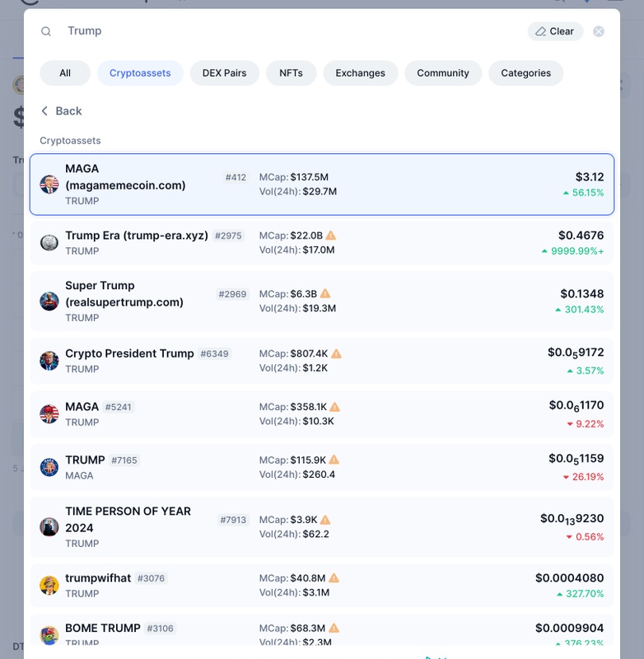This screenshot has width=644, height=659.
Task: Click rank badge #412
Action: point(236,177)
